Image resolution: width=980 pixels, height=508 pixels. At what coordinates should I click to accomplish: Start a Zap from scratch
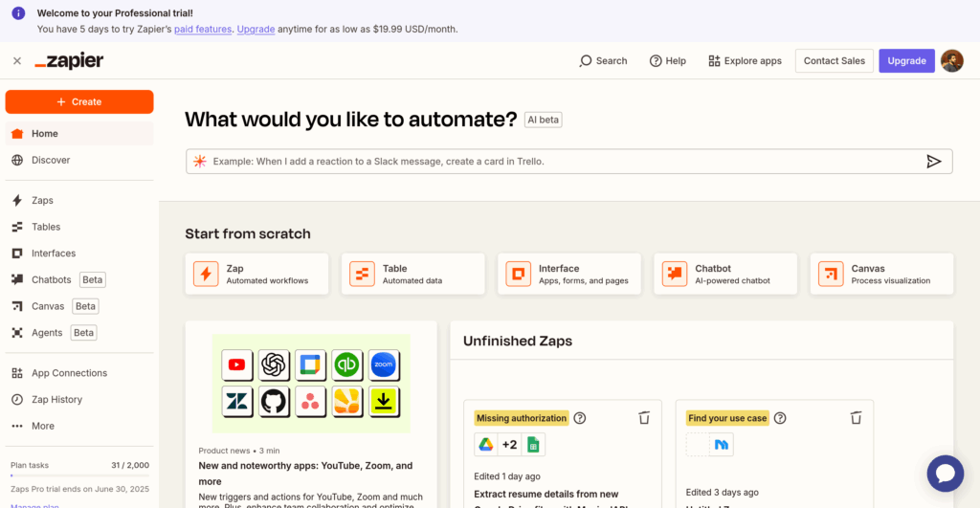[256, 274]
